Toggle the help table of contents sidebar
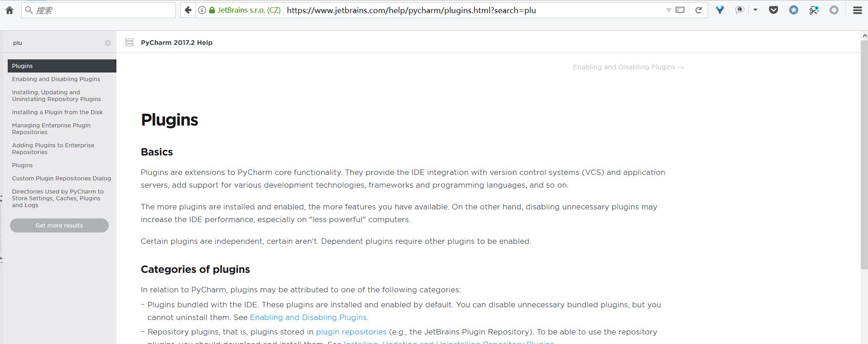The height and width of the screenshot is (344, 868). [129, 43]
